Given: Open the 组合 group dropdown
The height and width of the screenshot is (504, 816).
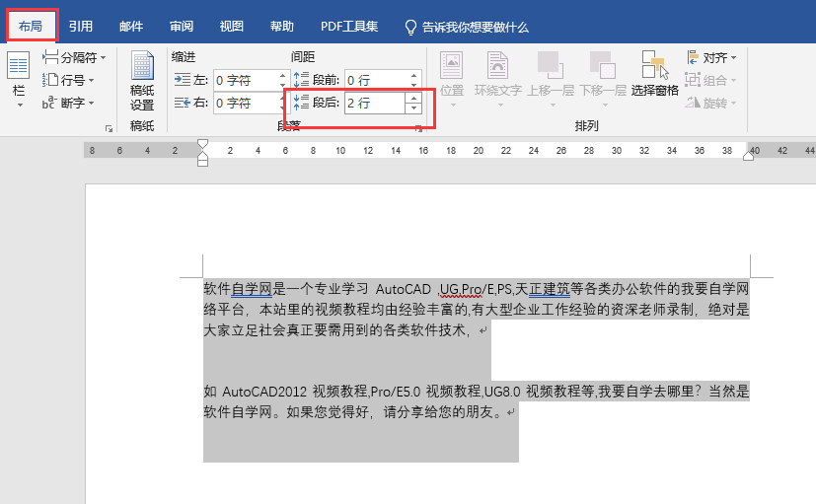Looking at the screenshot, I should click(x=710, y=80).
